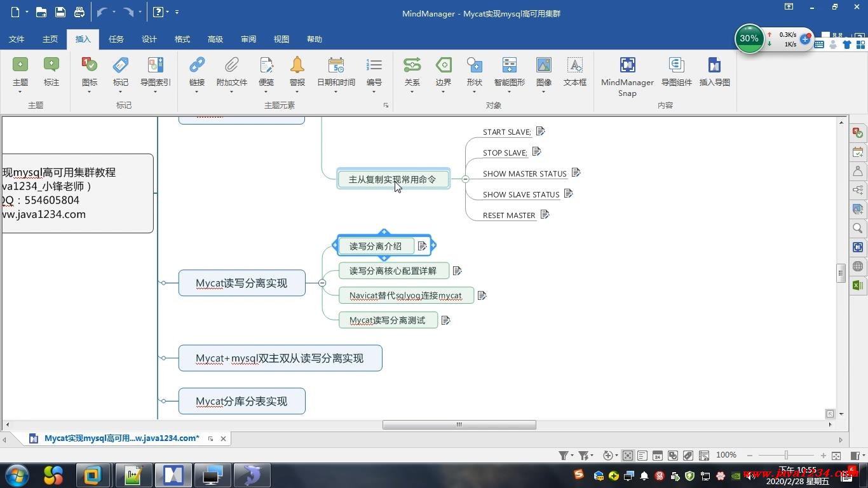
Task: Open the filter dropdown in status bar
Action: [x=572, y=456]
